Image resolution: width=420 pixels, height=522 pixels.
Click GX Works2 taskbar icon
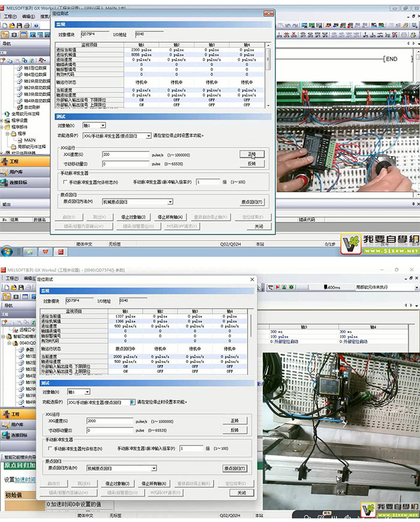[x=61, y=251]
